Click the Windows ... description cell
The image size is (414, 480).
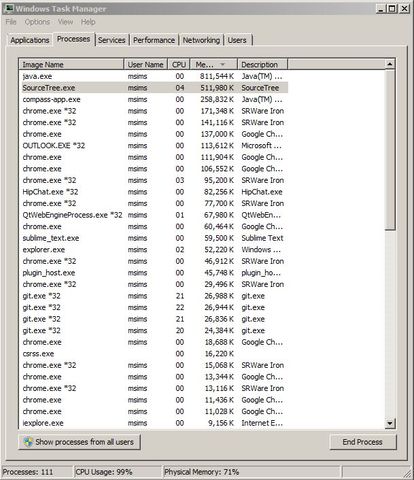pos(261,250)
